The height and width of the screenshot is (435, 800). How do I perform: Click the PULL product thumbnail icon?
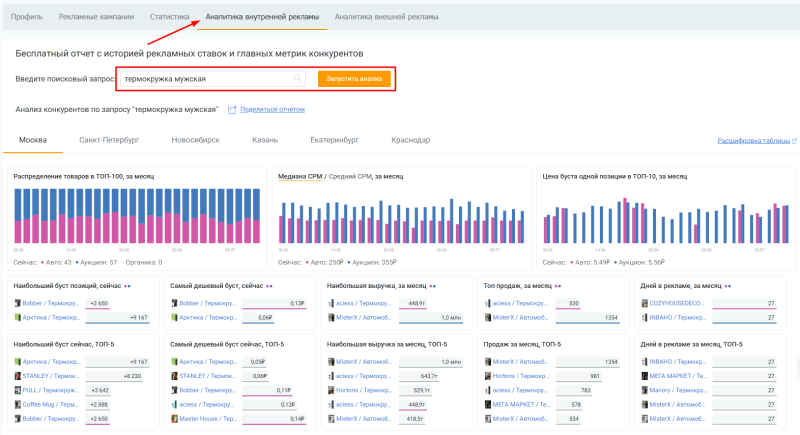(x=18, y=390)
